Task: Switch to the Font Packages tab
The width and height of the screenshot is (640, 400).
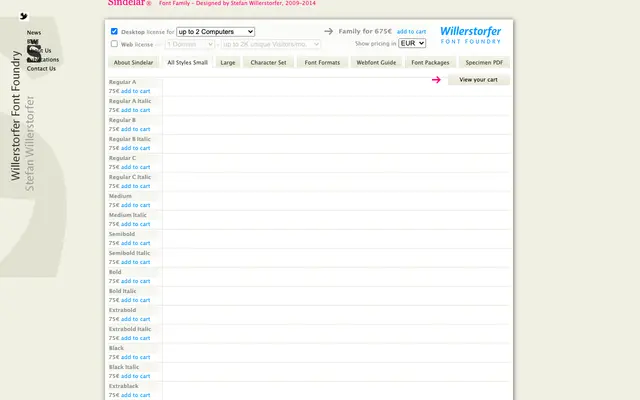Action: (x=430, y=62)
